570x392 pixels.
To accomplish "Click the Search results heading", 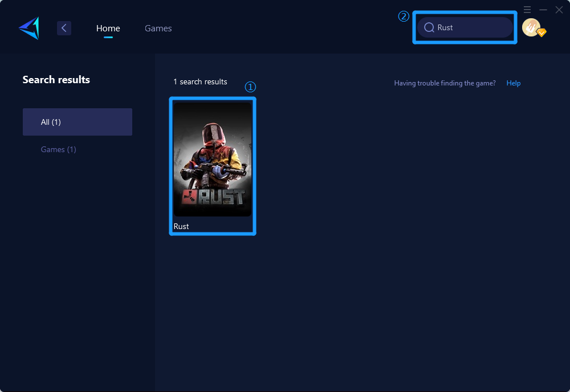I will pos(56,80).
